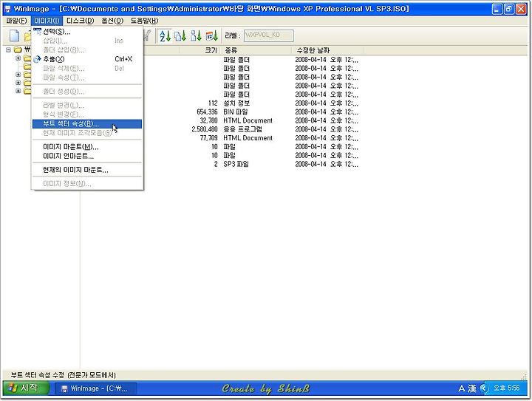
Task: Sort files by name (A-Z icon)
Action: click(165, 35)
